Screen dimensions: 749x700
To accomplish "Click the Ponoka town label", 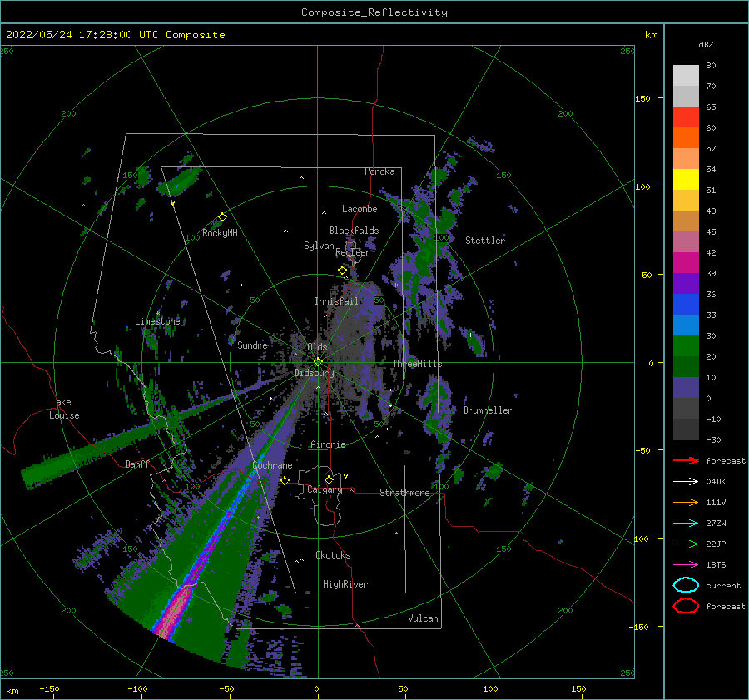I will (x=379, y=171).
